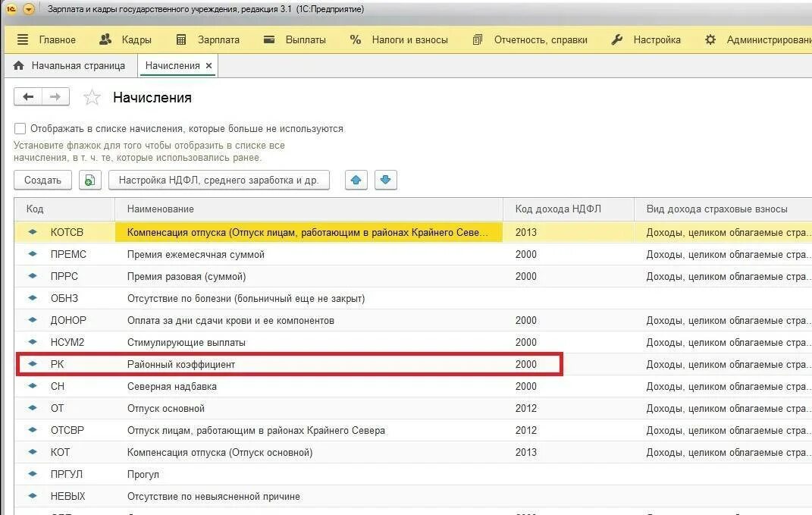Select the ОТ row icon

click(33, 408)
